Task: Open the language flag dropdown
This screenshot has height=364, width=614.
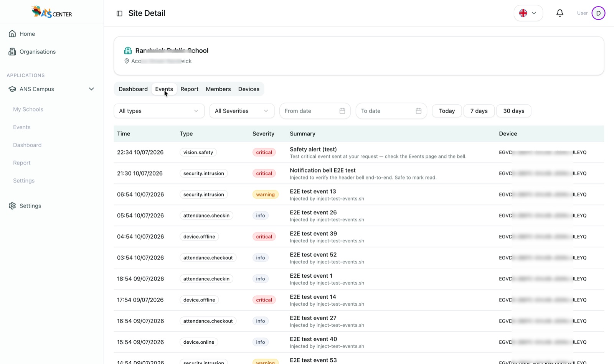Action: click(528, 13)
